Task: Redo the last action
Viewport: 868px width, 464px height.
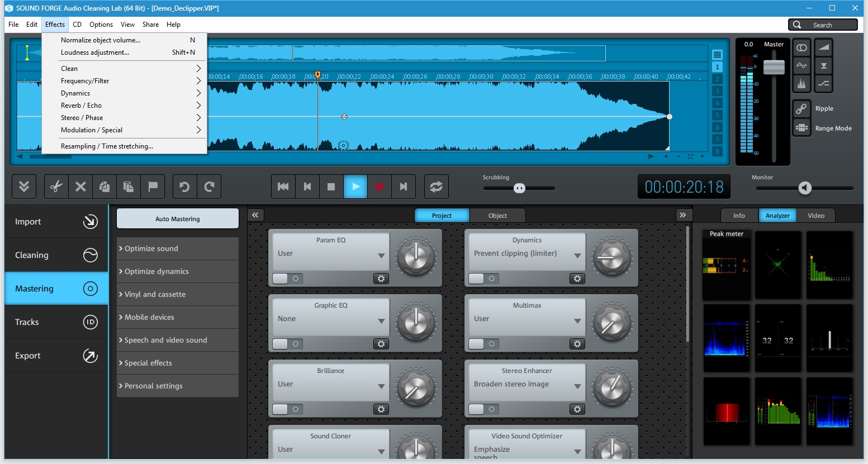Action: [209, 186]
